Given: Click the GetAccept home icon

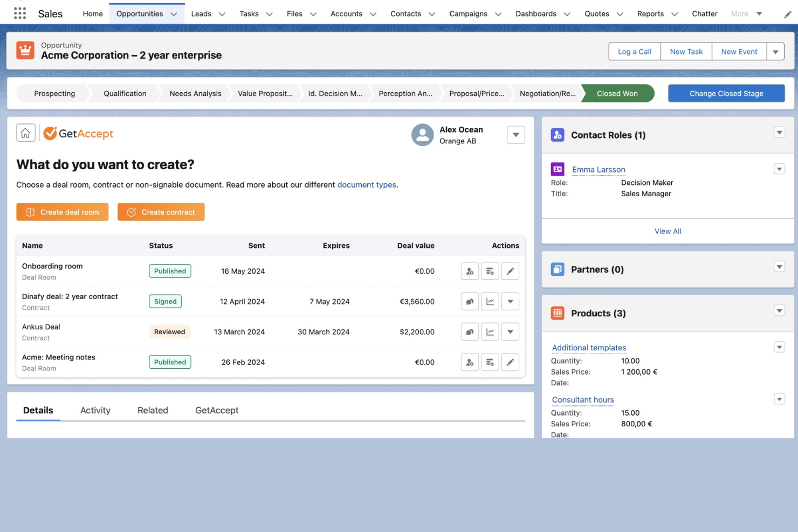Looking at the screenshot, I should 25,132.
